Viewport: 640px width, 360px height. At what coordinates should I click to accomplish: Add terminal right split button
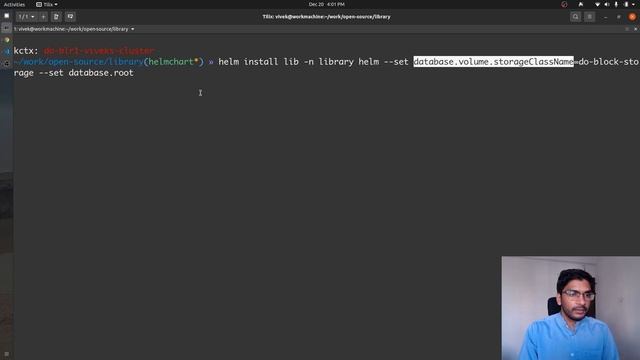[56, 17]
